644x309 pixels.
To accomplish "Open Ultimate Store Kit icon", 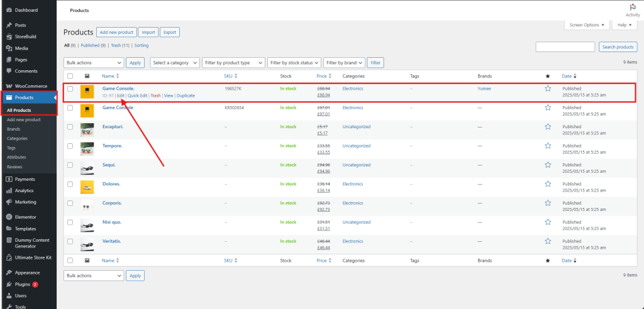I will (9, 257).
